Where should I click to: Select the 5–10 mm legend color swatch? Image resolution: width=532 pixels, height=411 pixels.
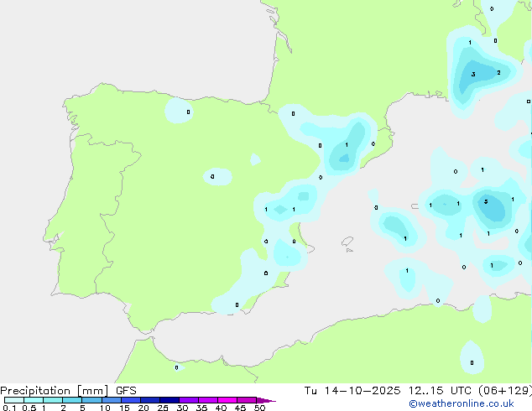click(91, 400)
